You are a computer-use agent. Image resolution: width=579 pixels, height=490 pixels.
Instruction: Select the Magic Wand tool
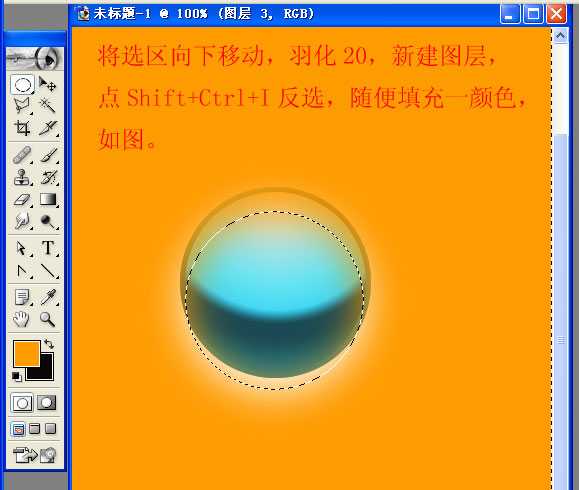point(48,106)
